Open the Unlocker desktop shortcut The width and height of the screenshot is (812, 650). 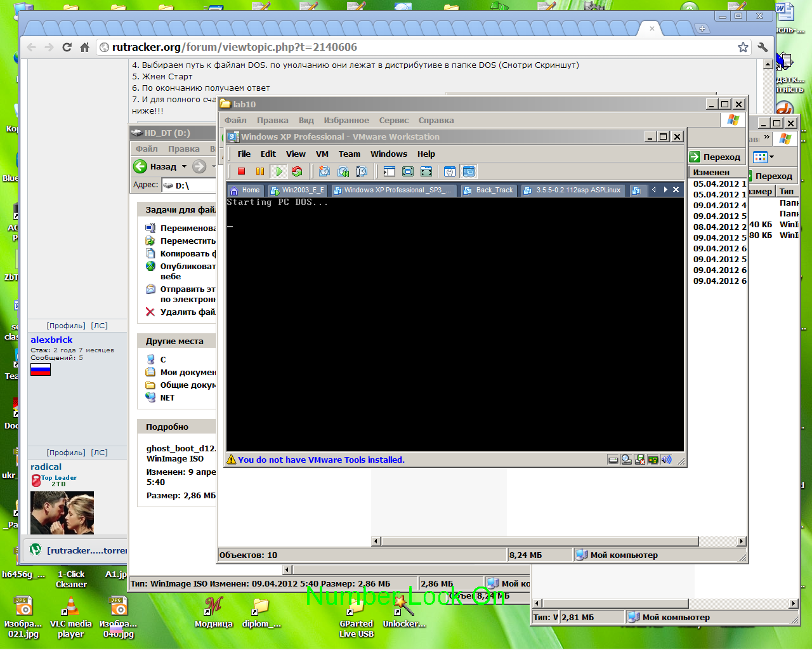click(x=404, y=613)
